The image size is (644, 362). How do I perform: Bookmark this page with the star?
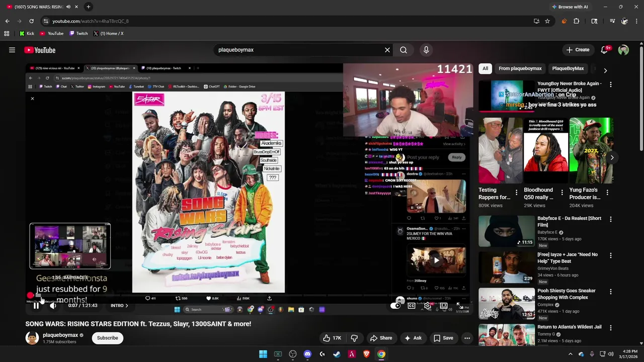[x=547, y=21]
